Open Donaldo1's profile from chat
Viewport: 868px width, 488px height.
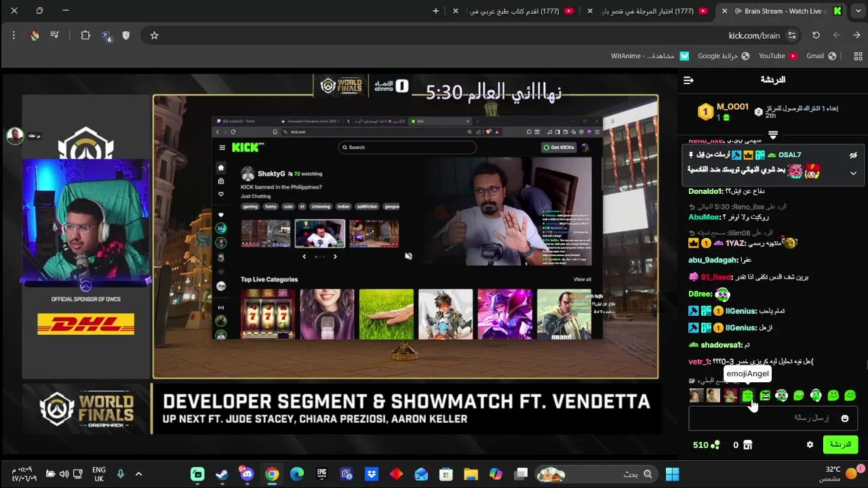point(706,191)
